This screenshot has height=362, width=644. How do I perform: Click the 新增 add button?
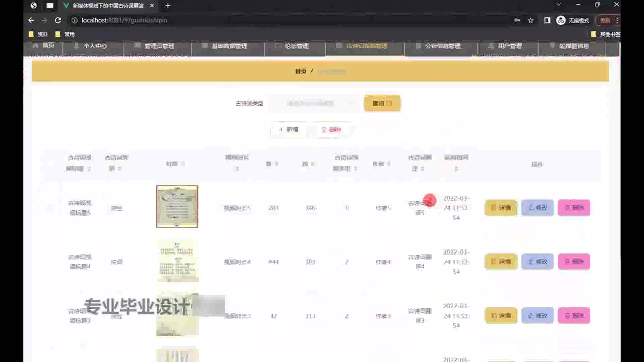click(x=288, y=130)
